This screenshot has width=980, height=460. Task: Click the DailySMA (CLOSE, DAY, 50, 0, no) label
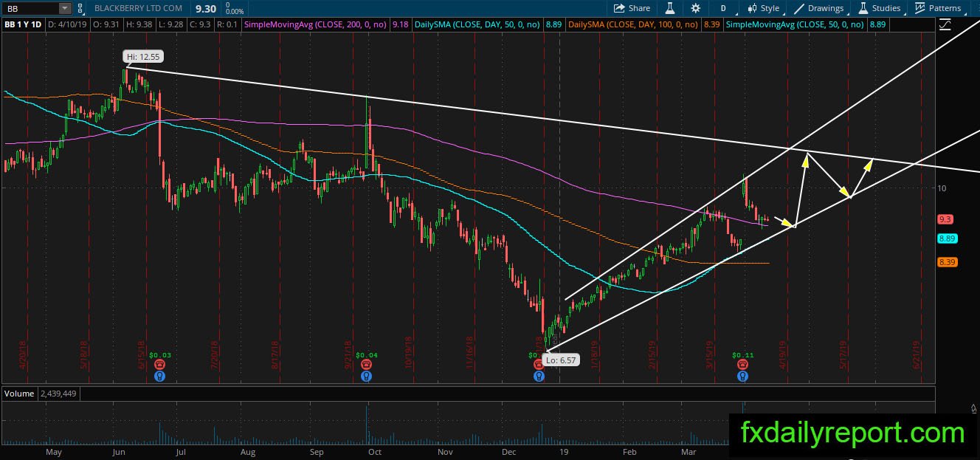click(x=477, y=24)
